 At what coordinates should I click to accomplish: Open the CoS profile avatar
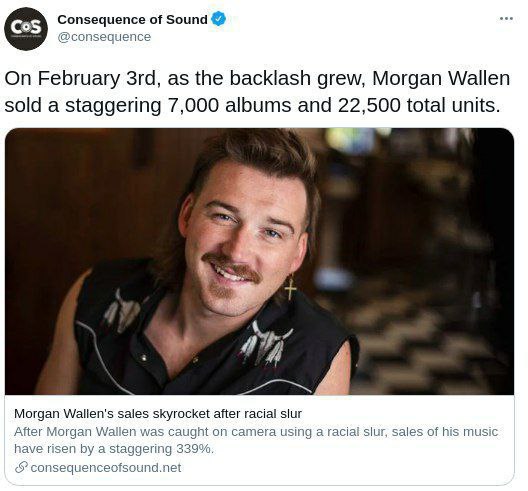tap(26, 29)
